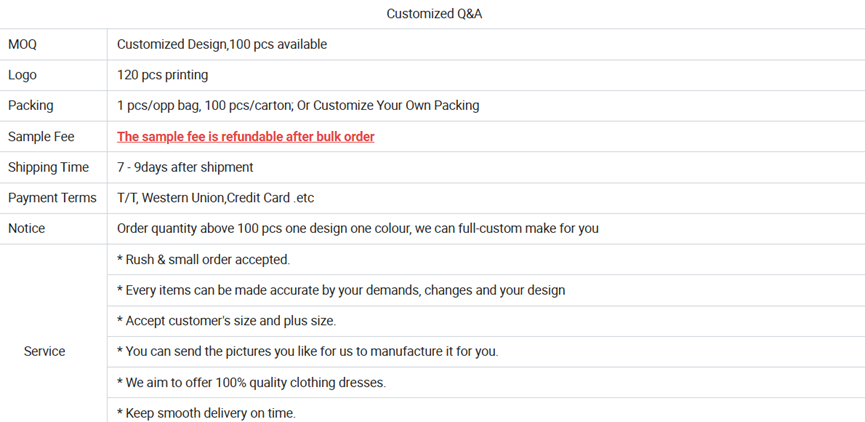The image size is (865, 422).
Task: Select the Logo row label
Action: click(23, 75)
